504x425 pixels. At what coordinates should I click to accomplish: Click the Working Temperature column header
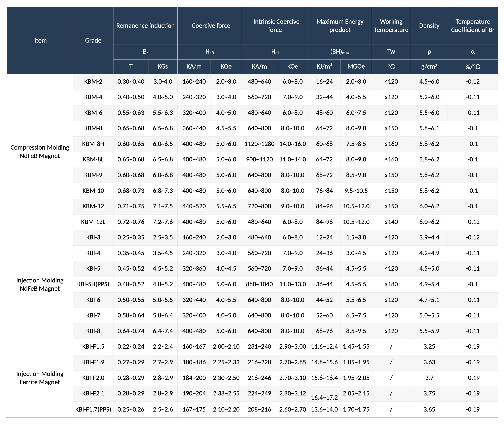[391, 26]
